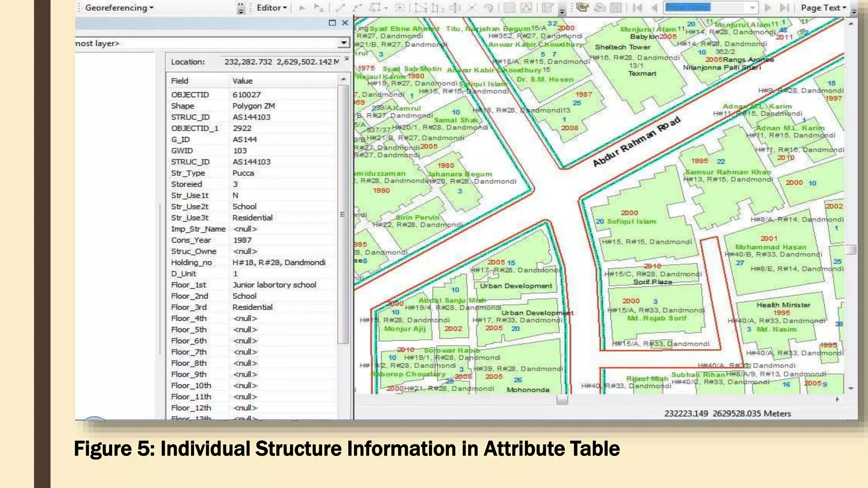
Task: Open Data Driven Pages toolbar options
Action: click(x=854, y=11)
